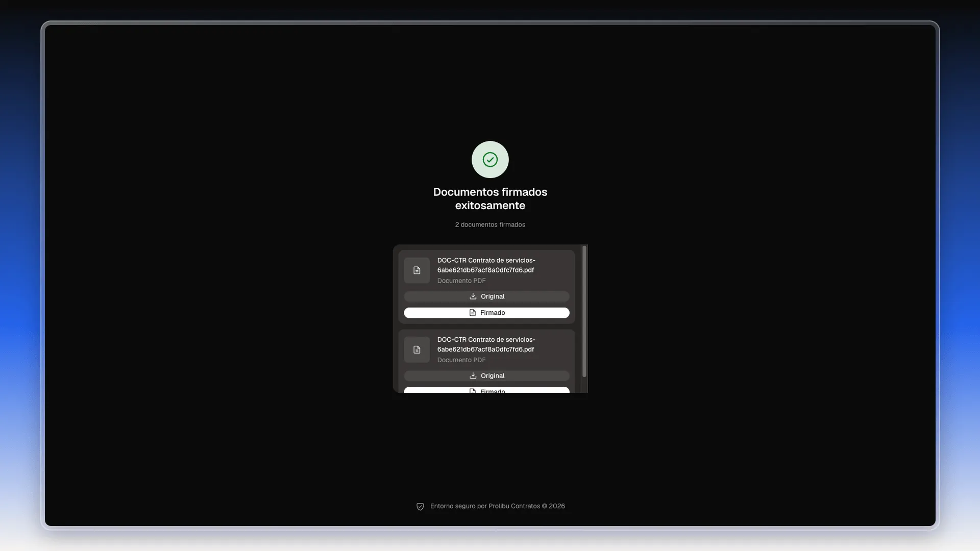
Task: Click the first document's "Documento PDF" label
Action: (461, 281)
